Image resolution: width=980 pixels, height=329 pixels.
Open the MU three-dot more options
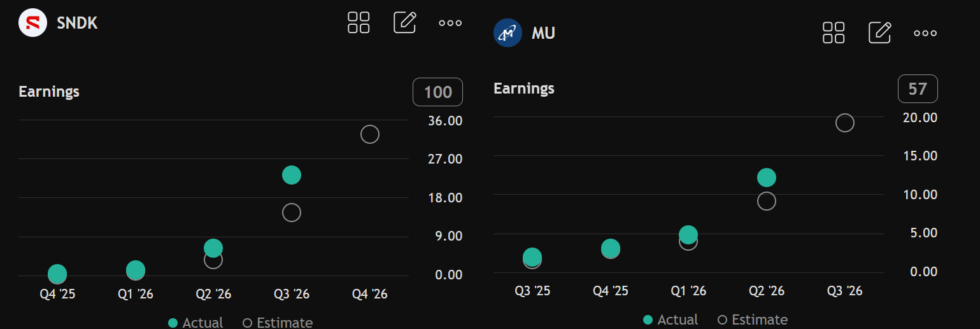[925, 33]
